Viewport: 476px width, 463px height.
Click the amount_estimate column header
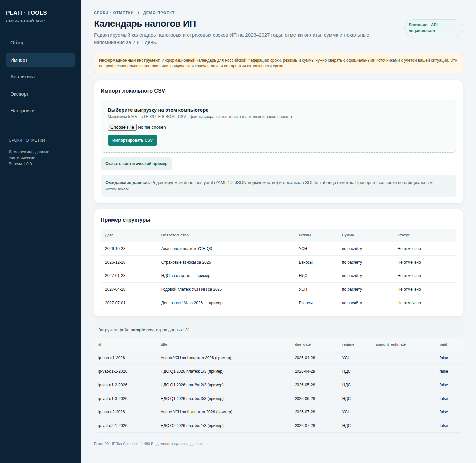pyautogui.click(x=391, y=344)
